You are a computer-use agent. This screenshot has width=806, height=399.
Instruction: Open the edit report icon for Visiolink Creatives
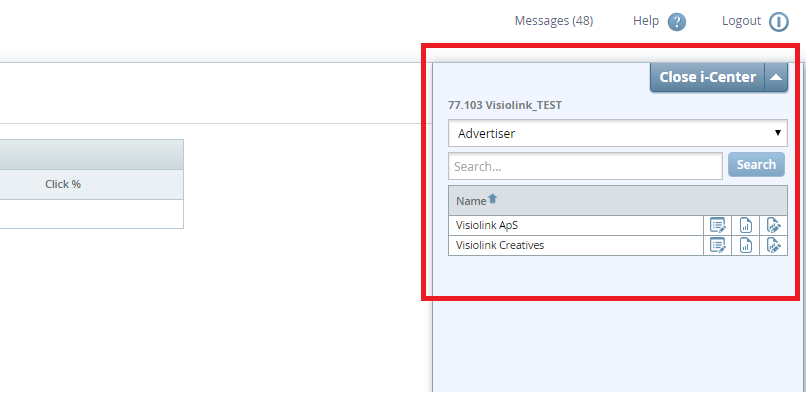[x=774, y=245]
